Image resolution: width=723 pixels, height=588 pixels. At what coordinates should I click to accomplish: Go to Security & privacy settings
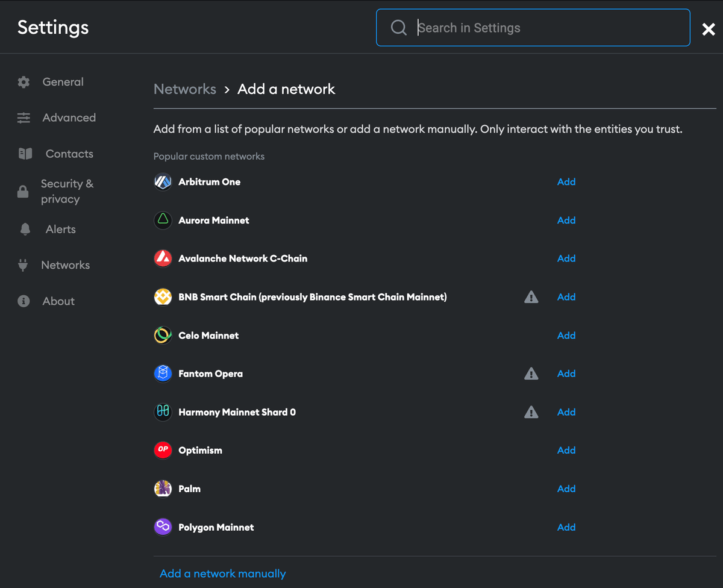67,192
